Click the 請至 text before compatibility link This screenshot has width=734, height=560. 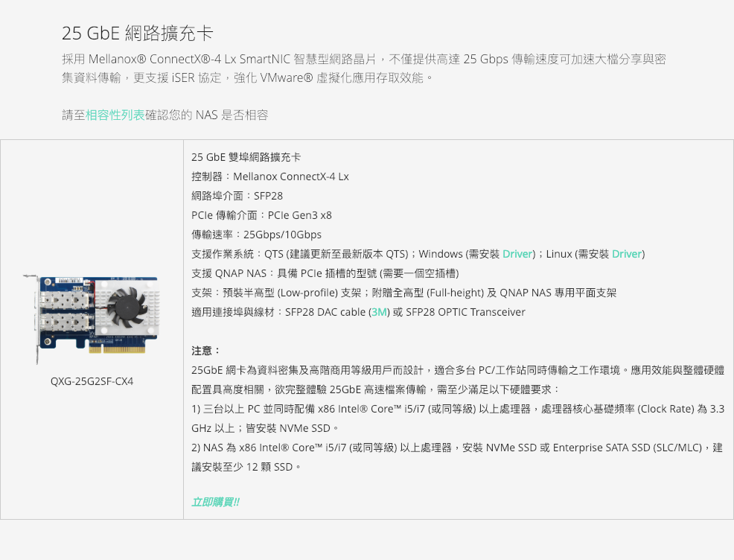[x=74, y=115]
